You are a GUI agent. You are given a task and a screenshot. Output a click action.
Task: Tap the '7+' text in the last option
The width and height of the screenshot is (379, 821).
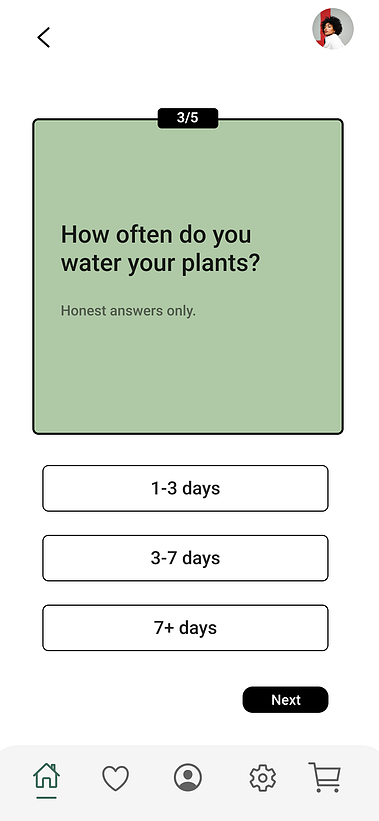pyautogui.click(x=164, y=628)
